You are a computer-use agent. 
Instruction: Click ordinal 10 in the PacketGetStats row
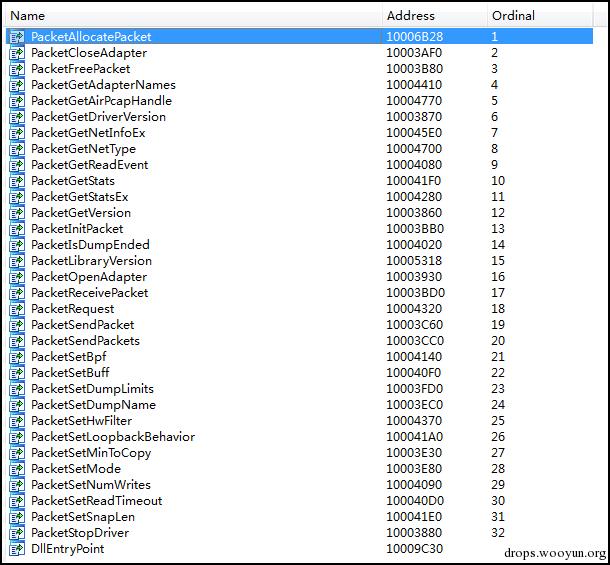(498, 181)
